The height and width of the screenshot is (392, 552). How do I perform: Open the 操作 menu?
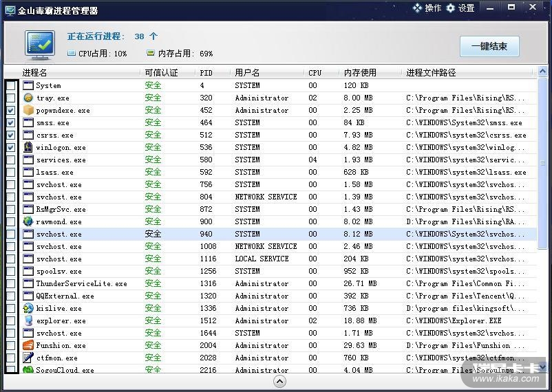427,8
